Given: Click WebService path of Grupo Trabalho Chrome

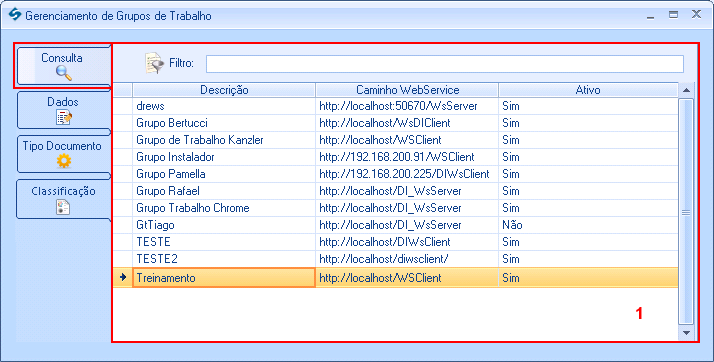Looking at the screenshot, I should pyautogui.click(x=407, y=208).
